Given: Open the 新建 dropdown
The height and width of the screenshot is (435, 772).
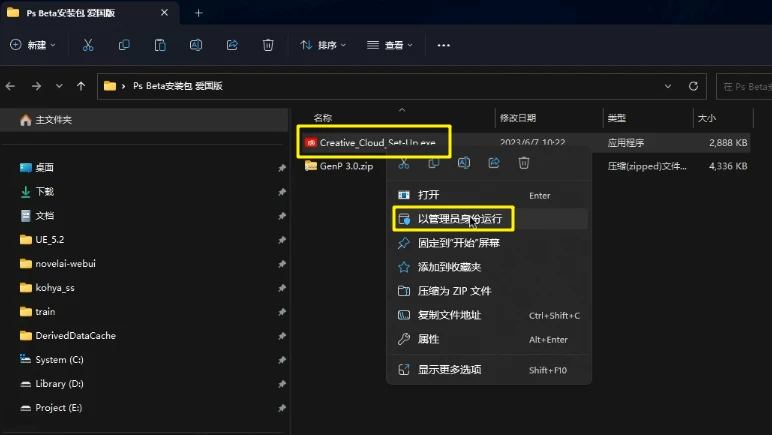Looking at the screenshot, I should point(33,45).
